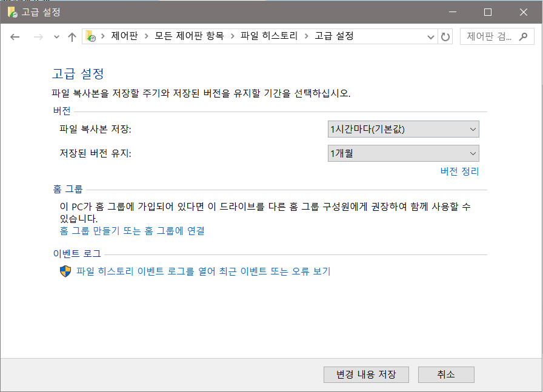Select 모든 제어판 항목 in the breadcrumb
Viewport: 543px width, 392px height.
(x=189, y=36)
